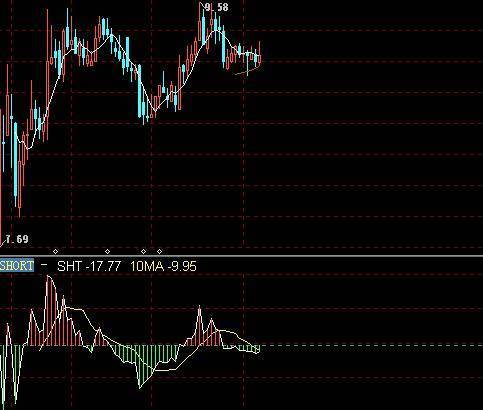Select the 10MA -9.95 value readout
The image size is (483, 410).
[163, 266]
